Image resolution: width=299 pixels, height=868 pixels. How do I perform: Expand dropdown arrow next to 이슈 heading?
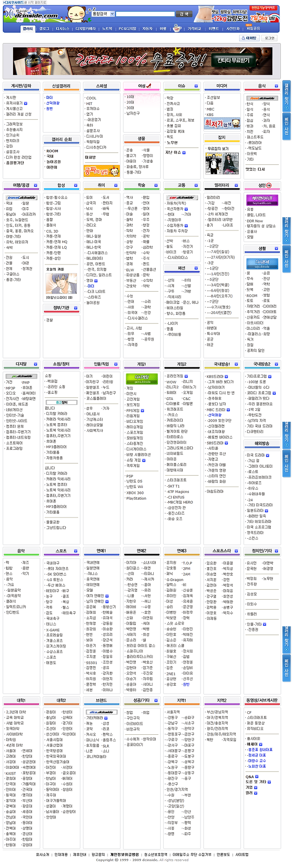196,86
